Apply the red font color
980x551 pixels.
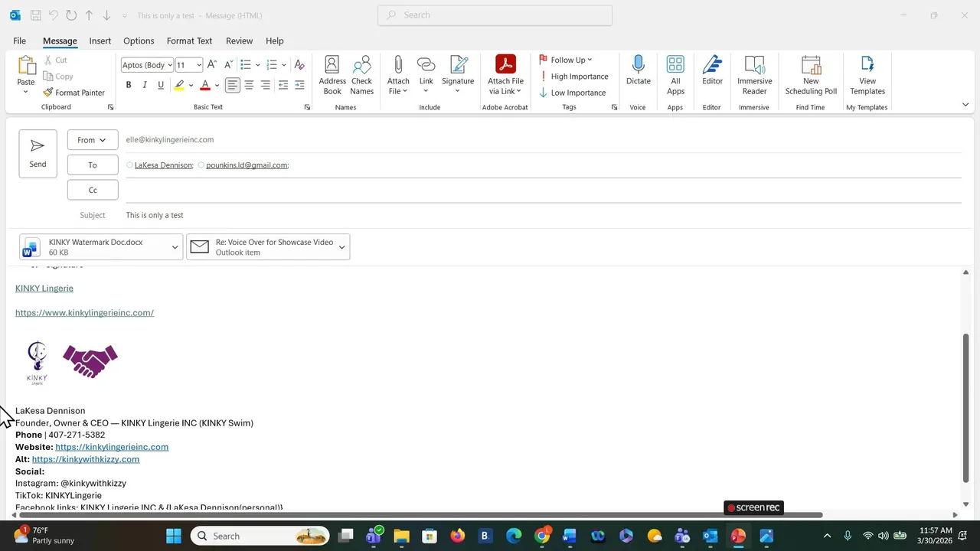(205, 85)
